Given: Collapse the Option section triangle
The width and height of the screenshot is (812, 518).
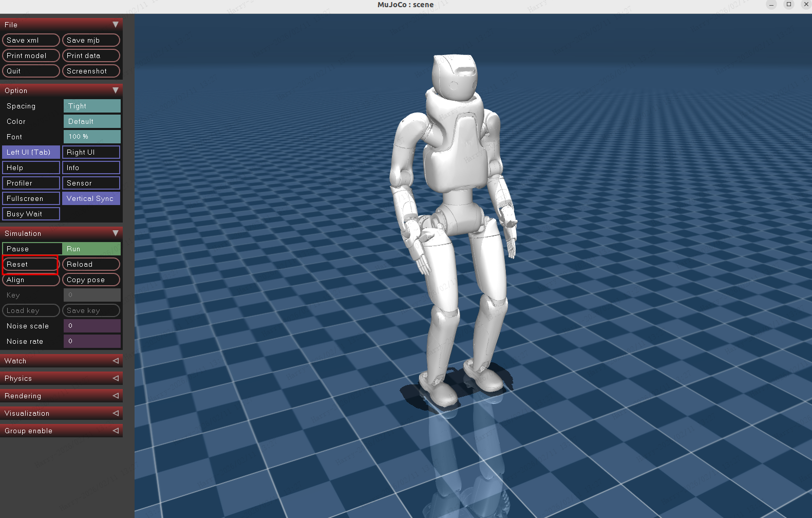Looking at the screenshot, I should 115,90.
